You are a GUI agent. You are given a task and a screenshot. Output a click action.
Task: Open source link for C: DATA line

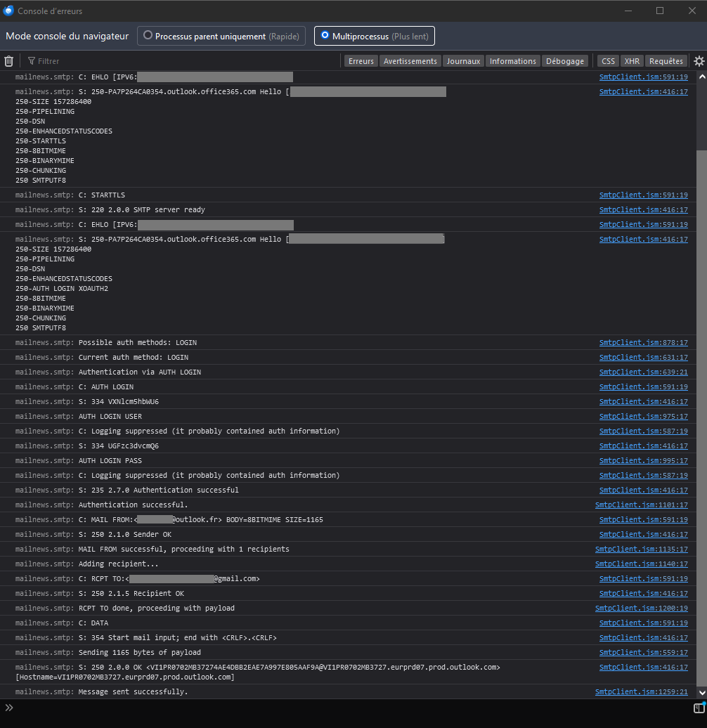pos(644,623)
